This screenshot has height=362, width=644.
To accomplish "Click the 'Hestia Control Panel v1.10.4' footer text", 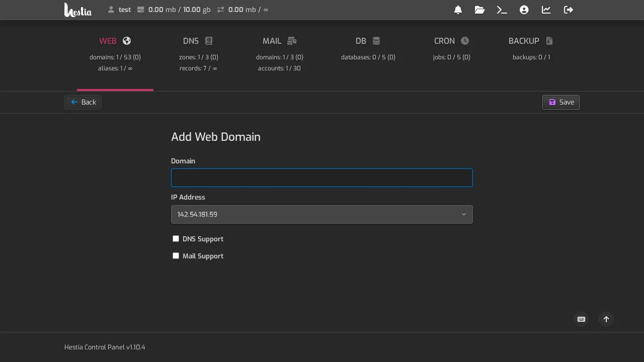I will pos(105,347).
